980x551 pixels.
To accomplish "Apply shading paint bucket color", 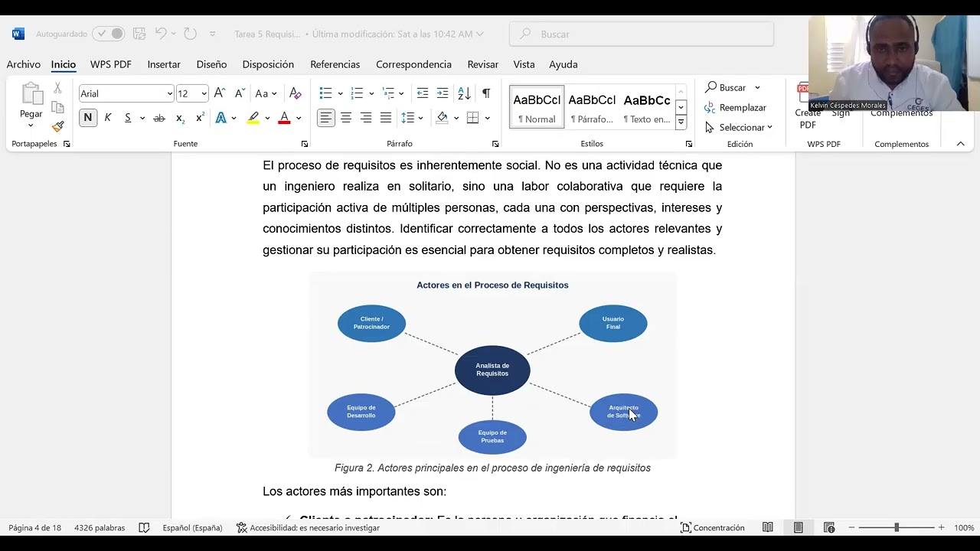I will pos(442,118).
